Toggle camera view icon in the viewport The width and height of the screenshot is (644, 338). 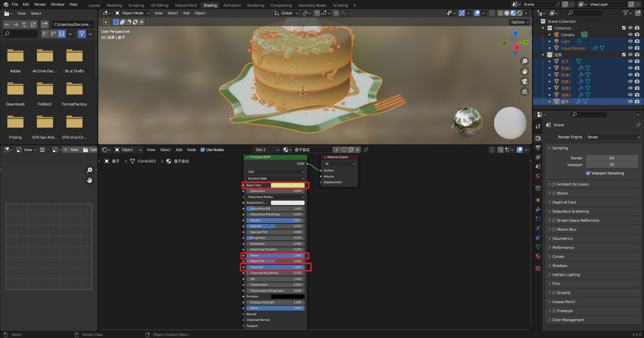[525, 81]
